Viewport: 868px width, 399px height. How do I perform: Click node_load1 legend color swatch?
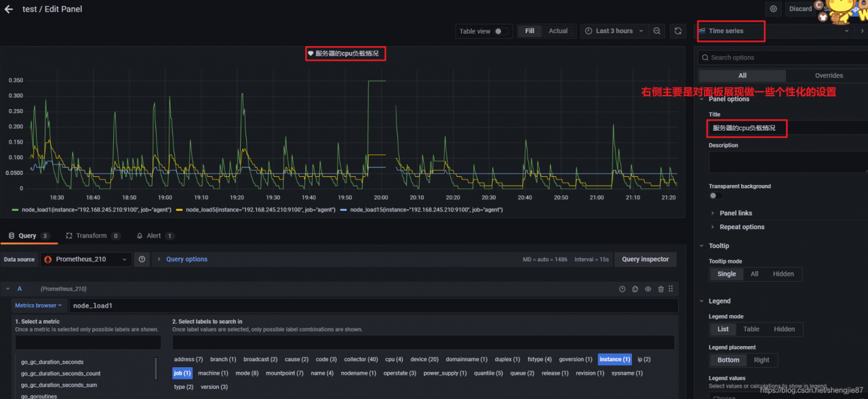16,210
